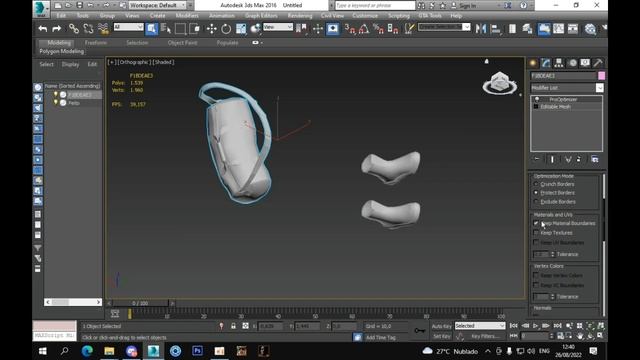Image resolution: width=640 pixels, height=360 pixels.
Task: Choose the Rectangular Selection Region tool
Action: [x=180, y=29]
